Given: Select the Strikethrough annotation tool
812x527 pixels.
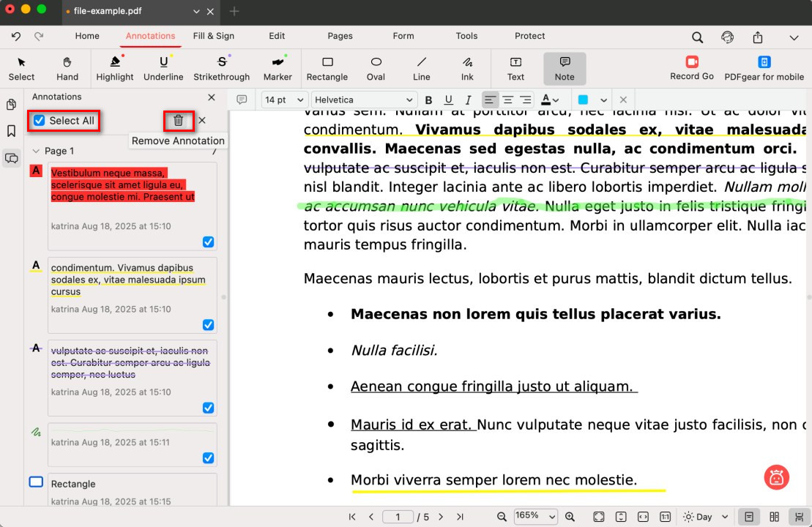Looking at the screenshot, I should point(221,67).
